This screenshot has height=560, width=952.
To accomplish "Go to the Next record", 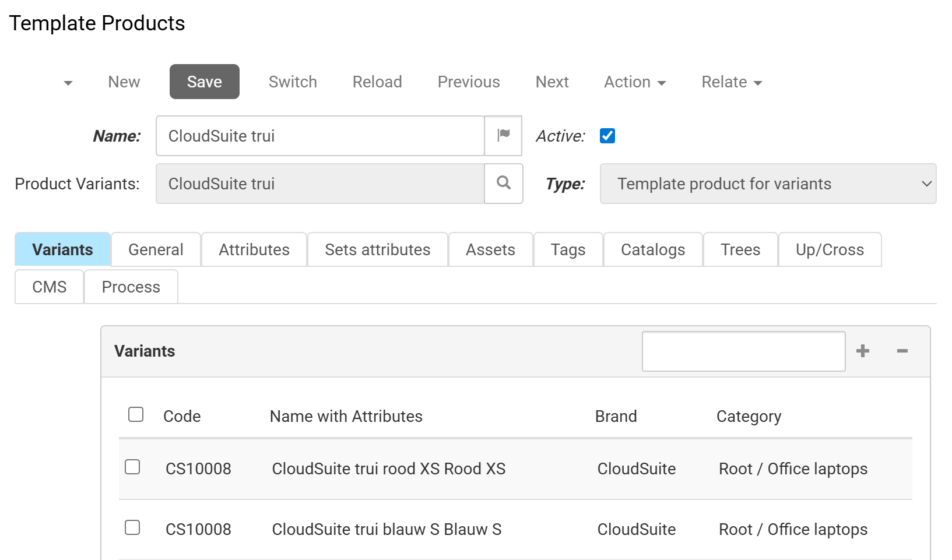I will point(552,82).
